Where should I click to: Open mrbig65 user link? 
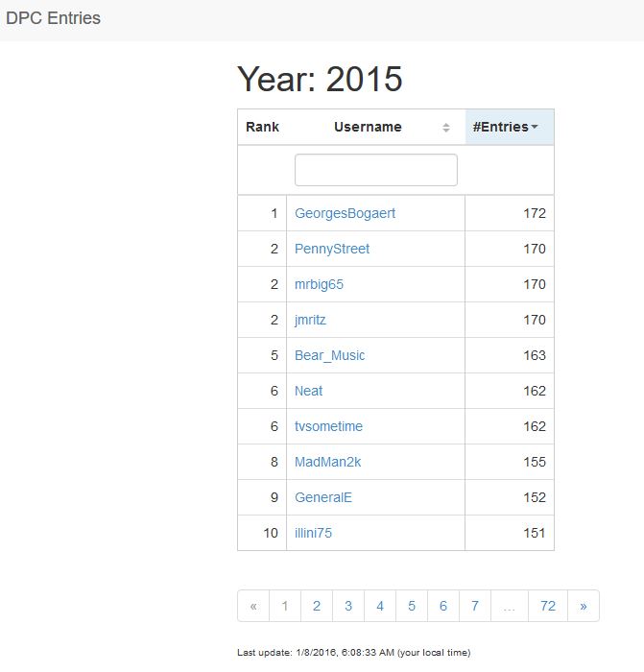[319, 284]
